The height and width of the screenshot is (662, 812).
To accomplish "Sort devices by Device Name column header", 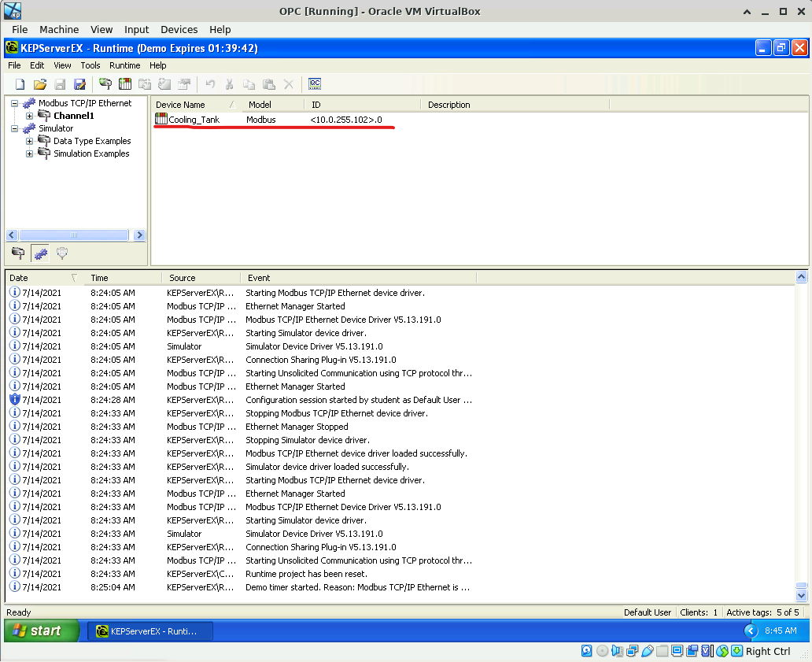I will [196, 105].
